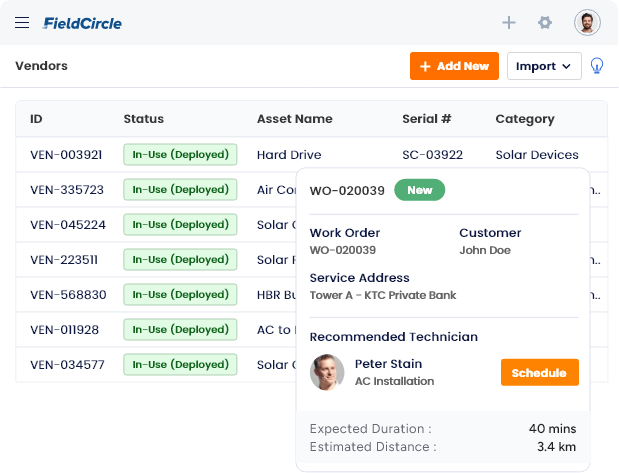Click the Add New button

click(x=454, y=66)
